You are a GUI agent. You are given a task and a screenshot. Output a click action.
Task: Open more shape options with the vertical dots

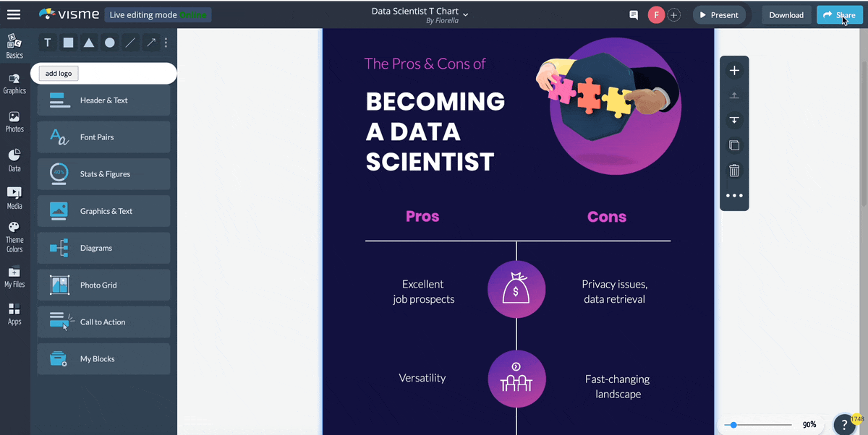click(166, 43)
